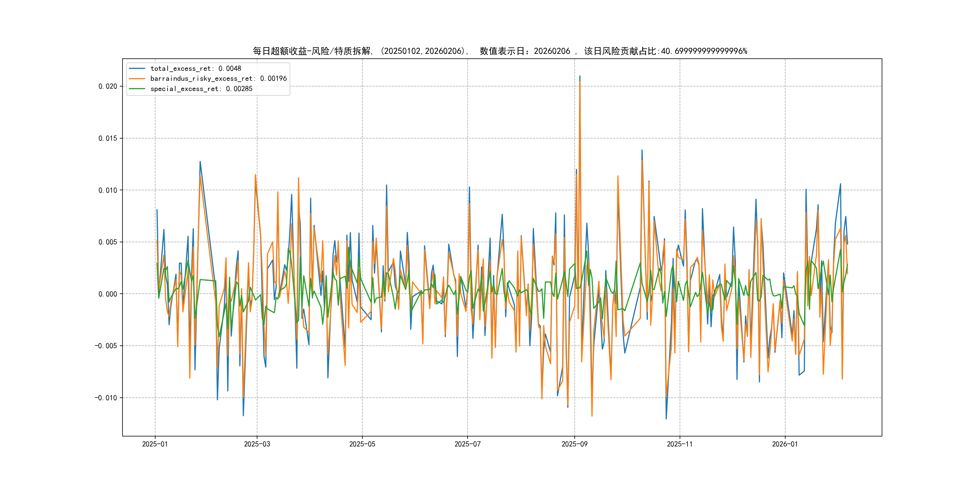Click the 2026-01 x-axis tick label
The image size is (980, 490).
(785, 444)
